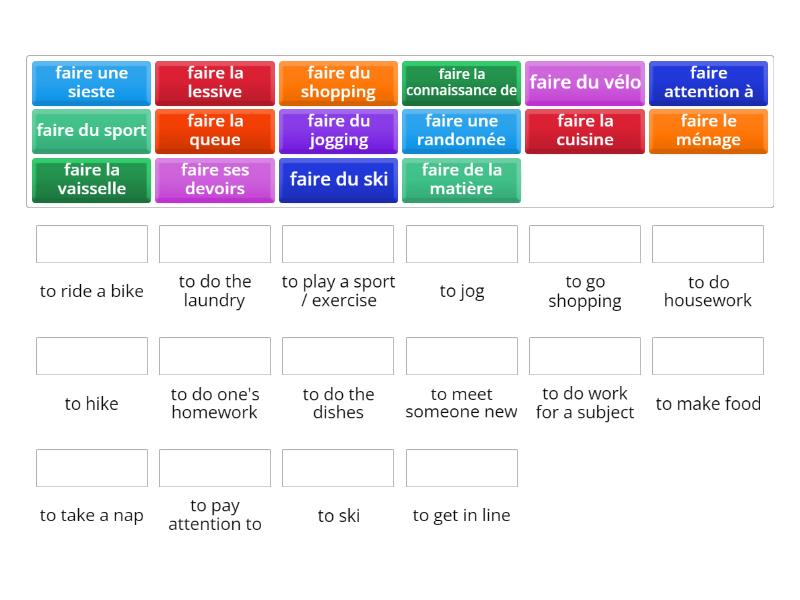The width and height of the screenshot is (800, 600).
Task: Select the "faire ses devoirs" tile
Action: click(214, 180)
